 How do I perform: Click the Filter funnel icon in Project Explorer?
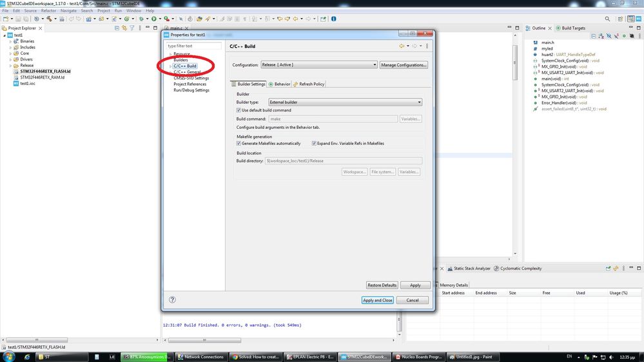(x=132, y=28)
